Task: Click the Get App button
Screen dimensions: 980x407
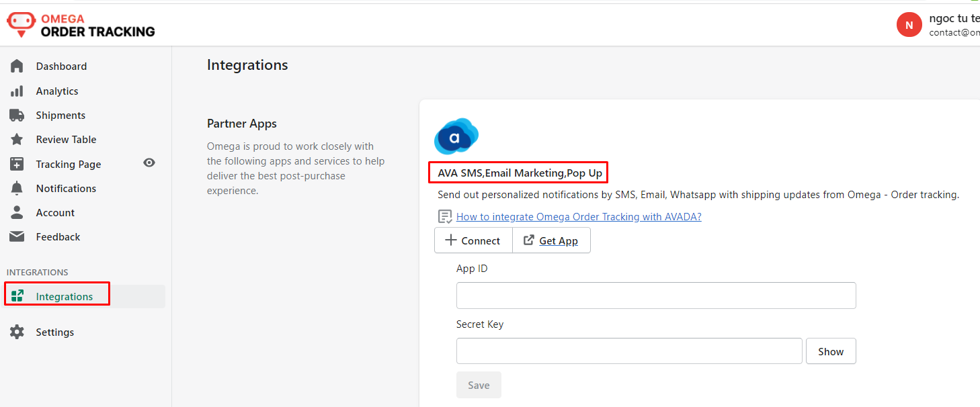Action: click(x=551, y=240)
